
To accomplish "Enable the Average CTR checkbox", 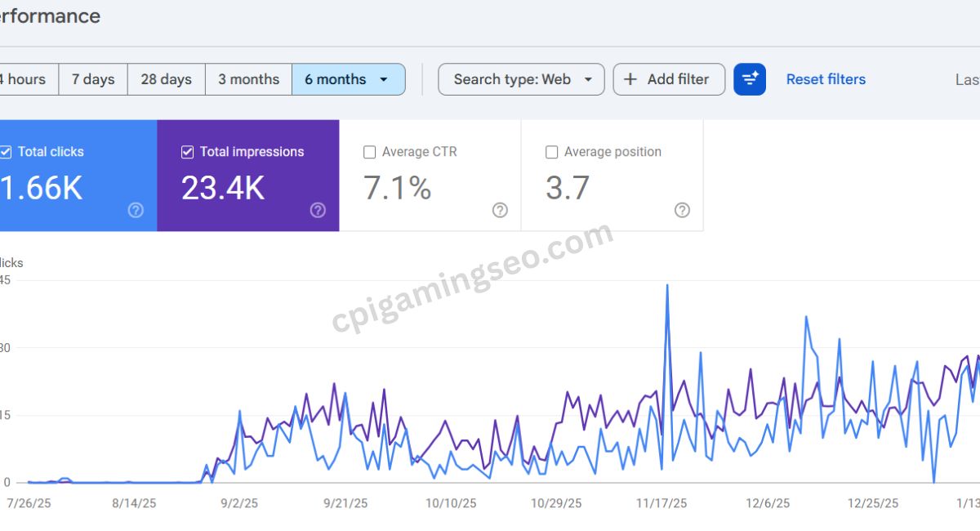I will click(x=369, y=152).
